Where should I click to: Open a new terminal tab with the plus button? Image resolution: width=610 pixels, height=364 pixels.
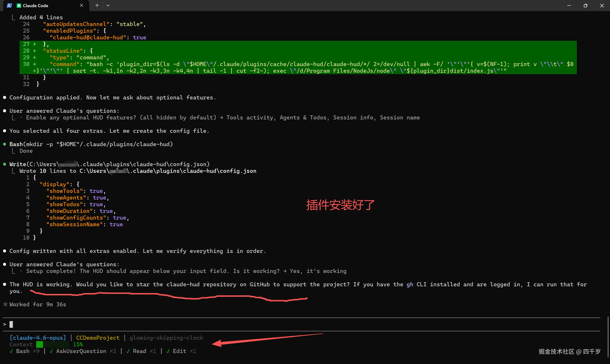tap(97, 5)
